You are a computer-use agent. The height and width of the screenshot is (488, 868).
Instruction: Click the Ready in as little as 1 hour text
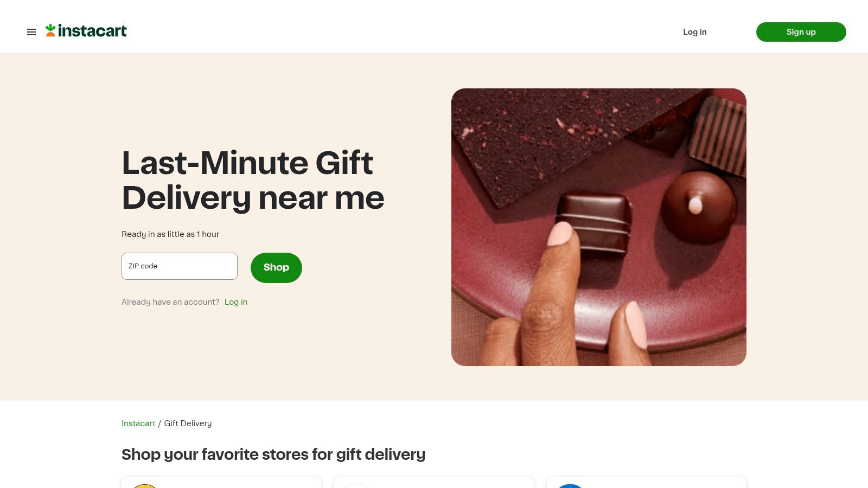click(170, 234)
